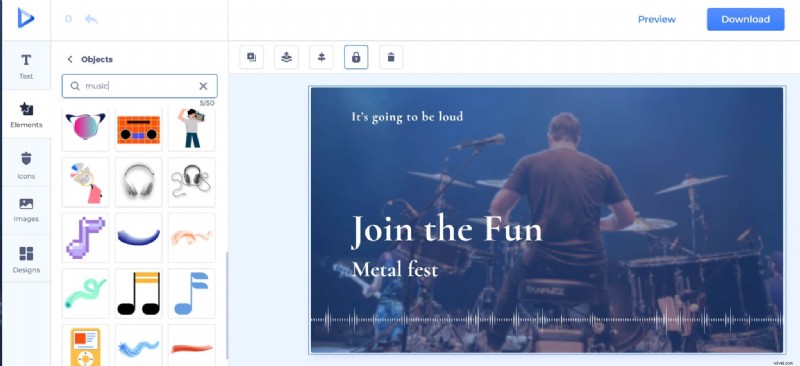Screen dimensions: 800x366
Task: Select the audio waveform on the canvas
Action: [x=546, y=320]
